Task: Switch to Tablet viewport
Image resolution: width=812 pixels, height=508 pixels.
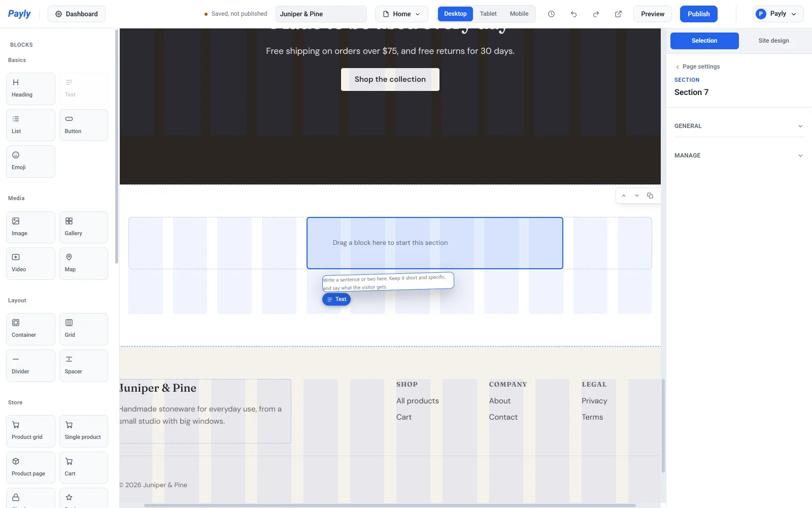Action: [488, 14]
